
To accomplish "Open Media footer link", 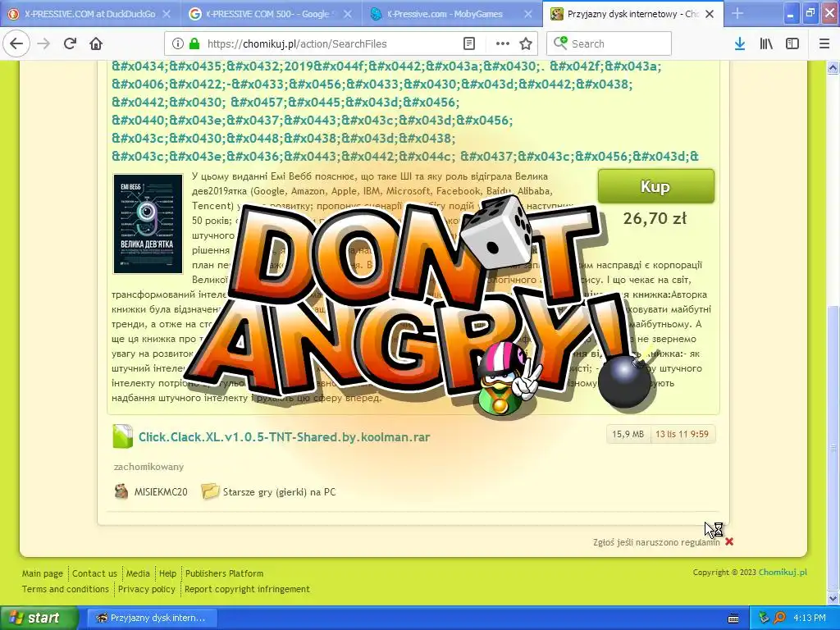I will [138, 573].
